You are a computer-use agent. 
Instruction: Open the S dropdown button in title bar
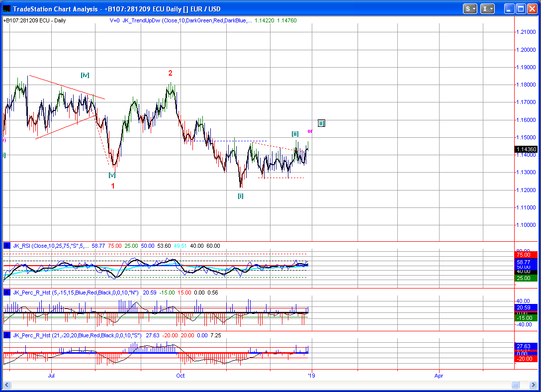(470, 9)
